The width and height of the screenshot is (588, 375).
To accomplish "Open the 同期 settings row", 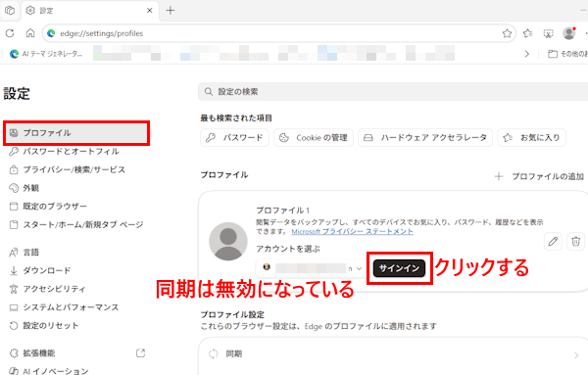I will 393,354.
